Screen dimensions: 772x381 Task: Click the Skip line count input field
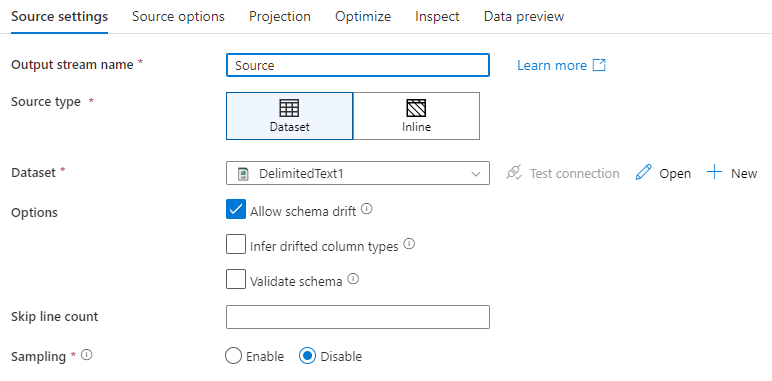(358, 317)
